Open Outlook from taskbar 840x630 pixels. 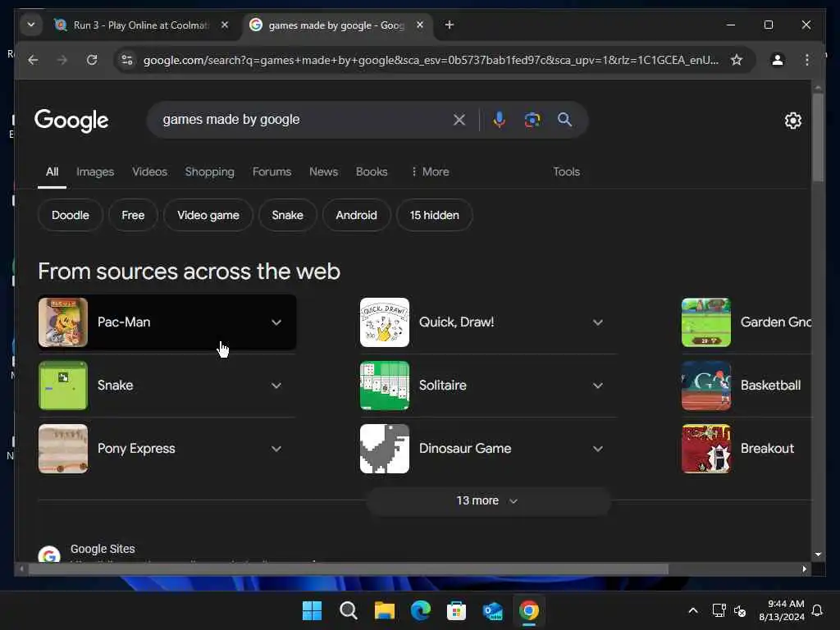point(492,610)
